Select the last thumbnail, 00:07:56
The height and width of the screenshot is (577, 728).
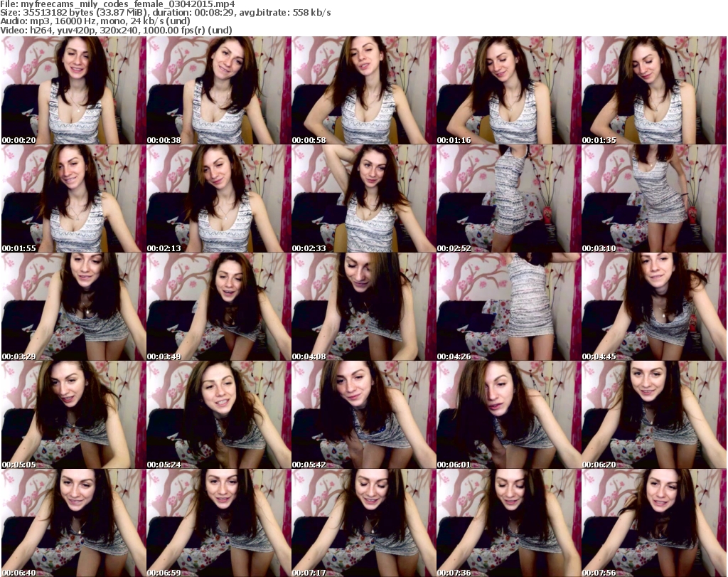653,523
